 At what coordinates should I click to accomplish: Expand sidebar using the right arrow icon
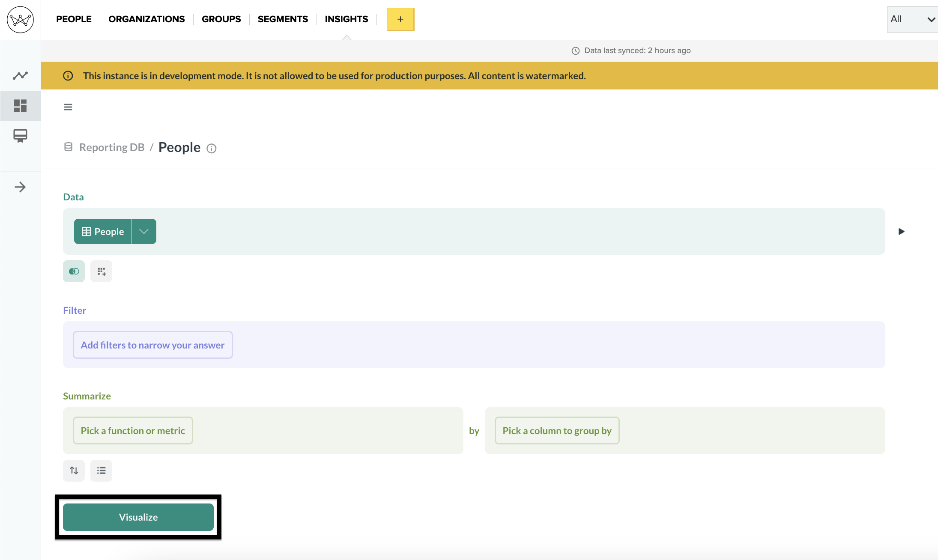point(20,187)
